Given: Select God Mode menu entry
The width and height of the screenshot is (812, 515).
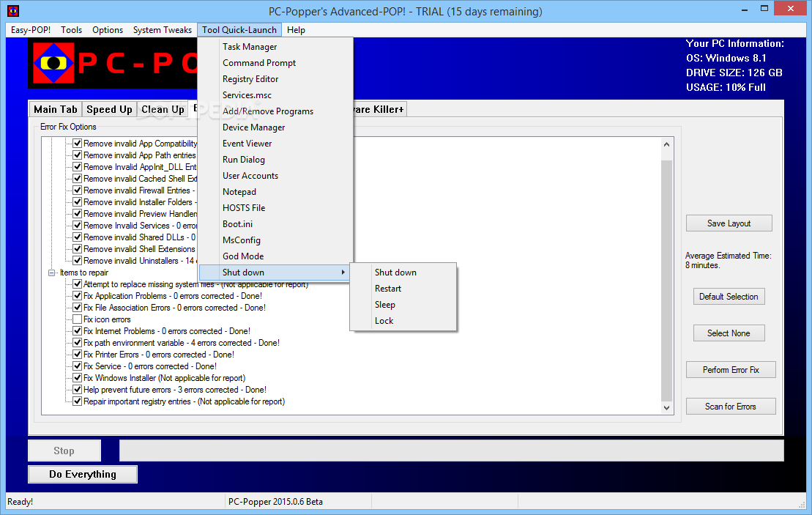Looking at the screenshot, I should [x=275, y=256].
